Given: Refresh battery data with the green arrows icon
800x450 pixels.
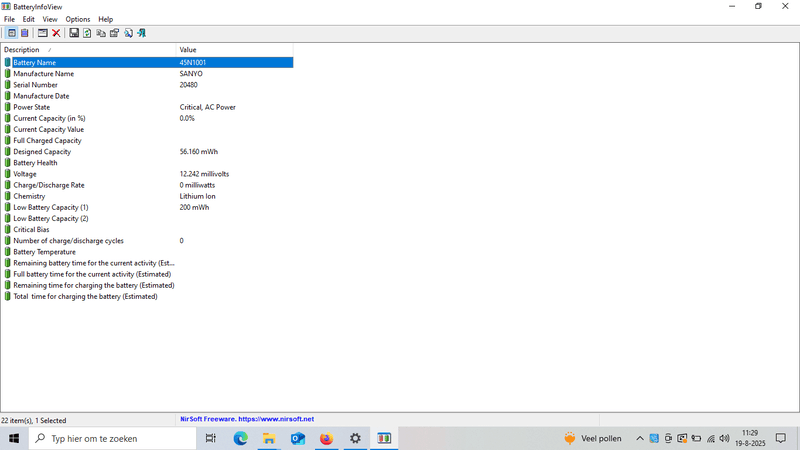Looking at the screenshot, I should [87, 33].
